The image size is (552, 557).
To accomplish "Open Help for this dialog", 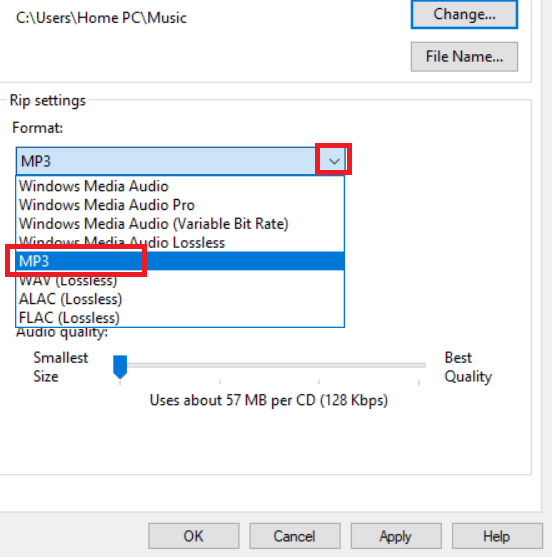I will click(x=497, y=536).
